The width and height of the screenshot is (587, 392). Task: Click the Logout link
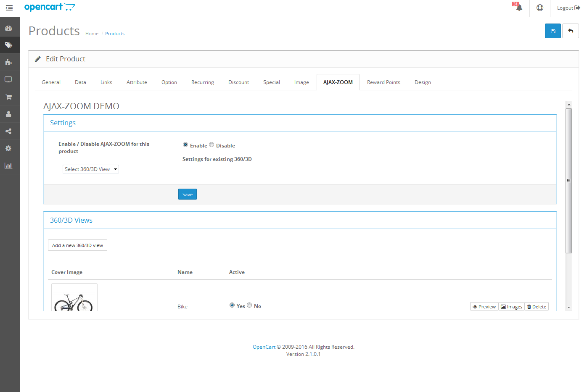pos(568,8)
